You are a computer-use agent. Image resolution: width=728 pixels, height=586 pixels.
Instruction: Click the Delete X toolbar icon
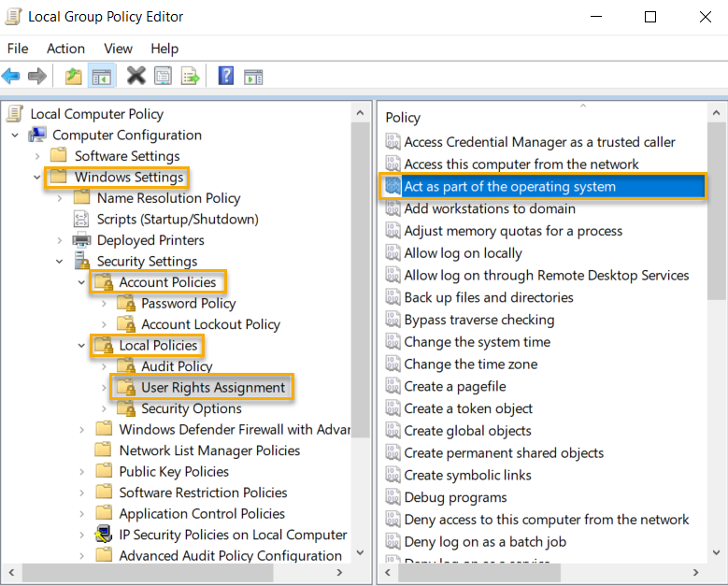pos(136,77)
